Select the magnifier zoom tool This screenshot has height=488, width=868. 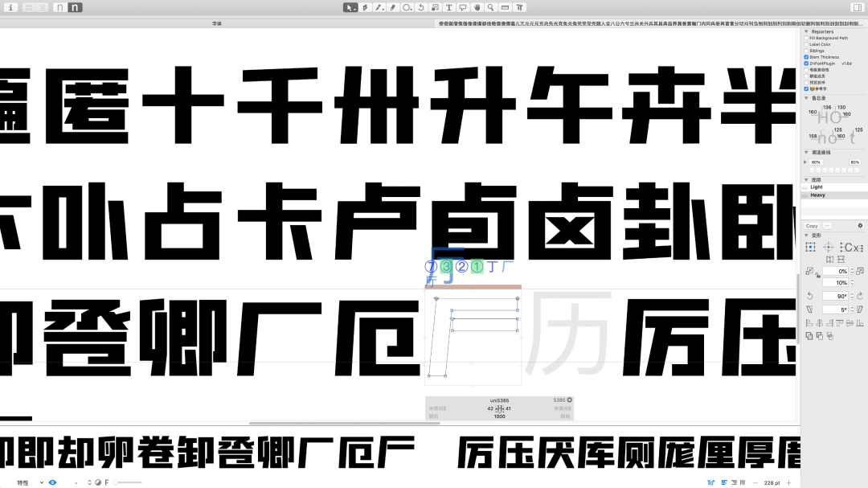491,7
